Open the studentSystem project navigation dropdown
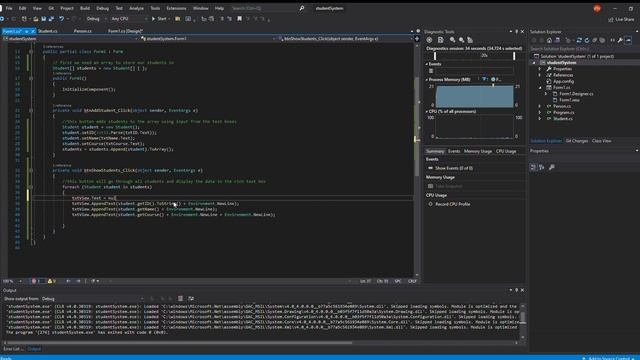 coord(71,39)
